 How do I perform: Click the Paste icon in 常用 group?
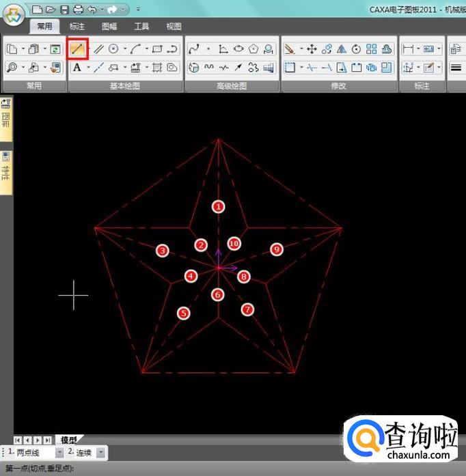tap(33, 49)
